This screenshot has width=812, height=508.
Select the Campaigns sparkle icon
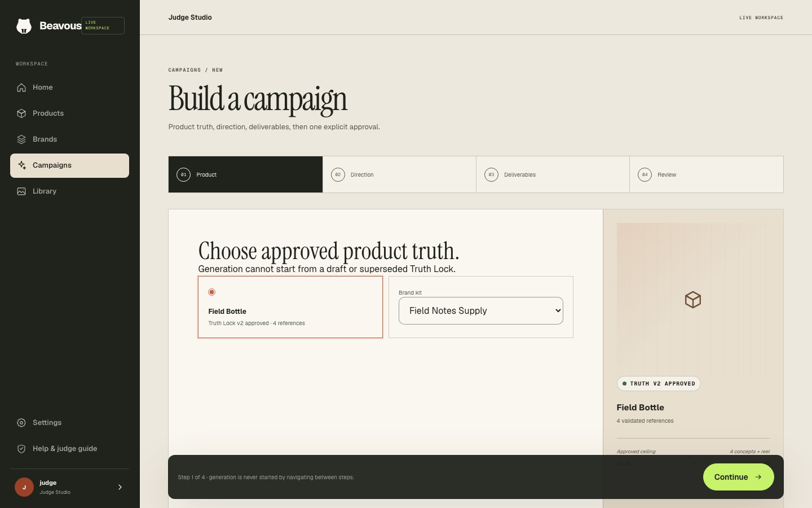pos(21,165)
